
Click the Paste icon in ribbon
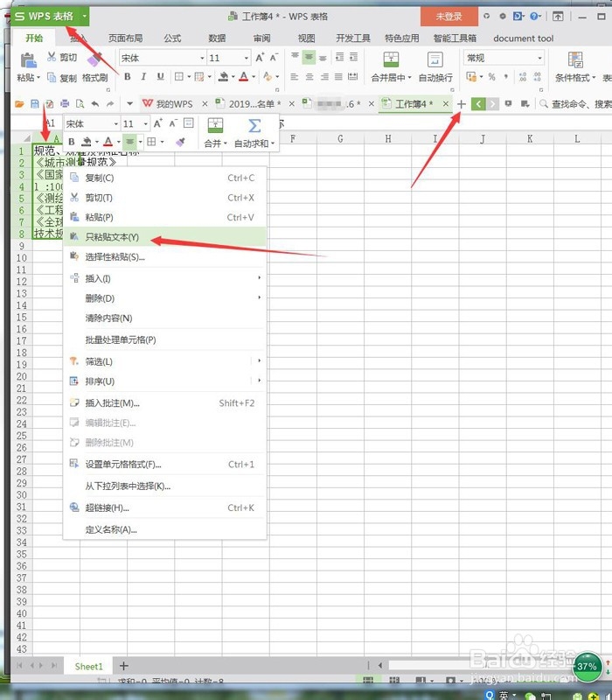click(28, 59)
